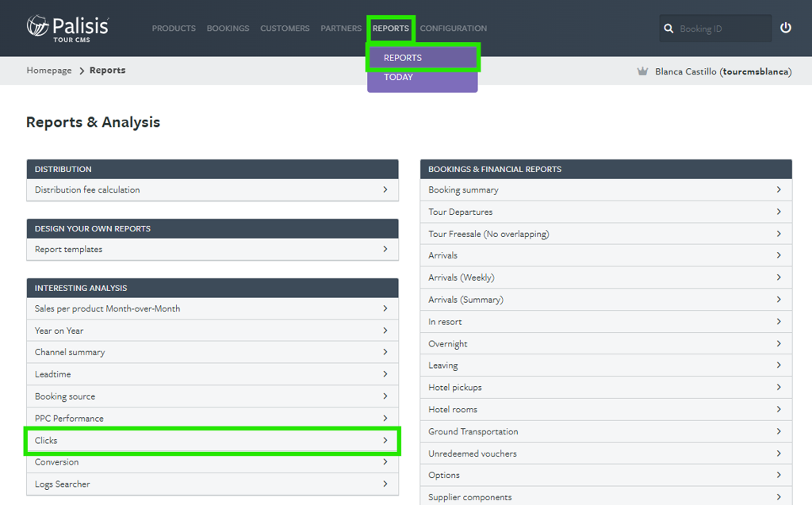Open the Arrivals report
This screenshot has height=505, width=812.
click(x=606, y=255)
